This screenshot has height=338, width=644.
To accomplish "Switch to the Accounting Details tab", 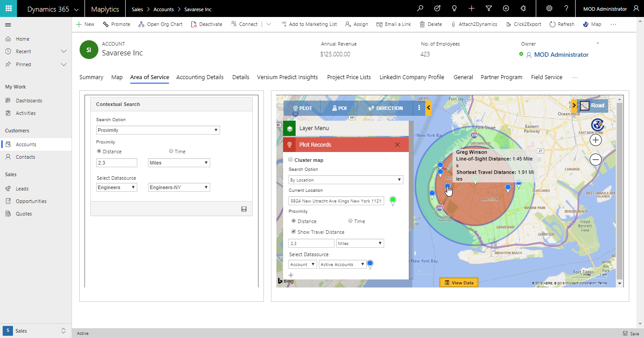I will 200,77.
